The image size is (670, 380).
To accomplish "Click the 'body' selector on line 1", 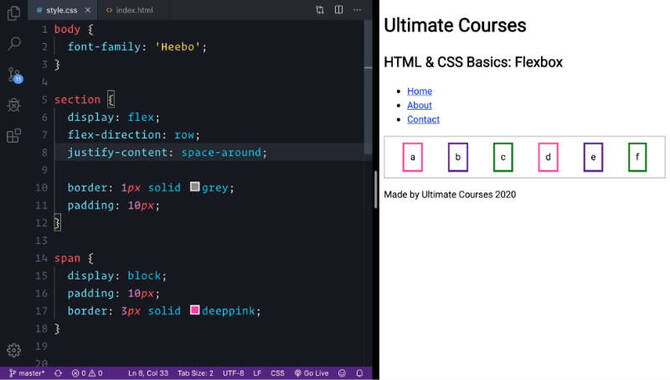I will coord(67,29).
